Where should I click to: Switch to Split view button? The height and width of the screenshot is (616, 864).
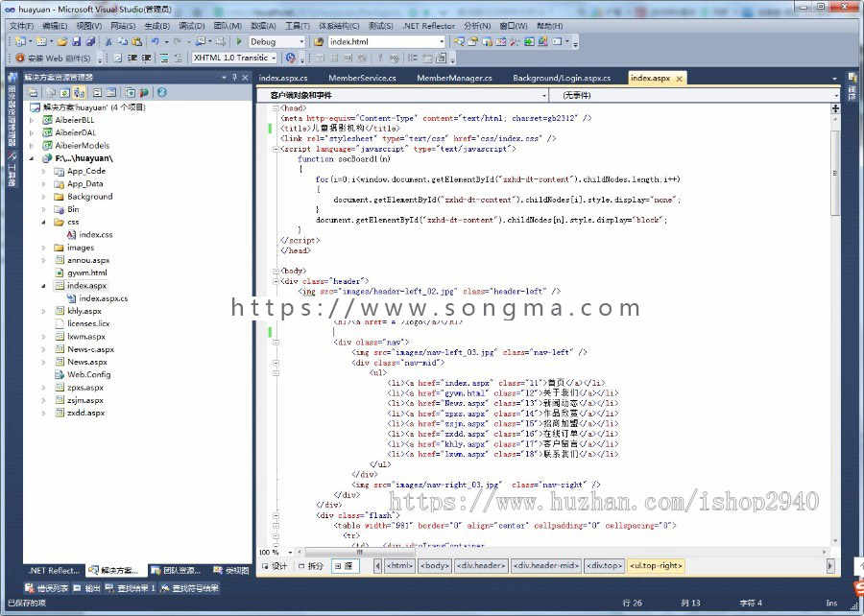point(311,566)
